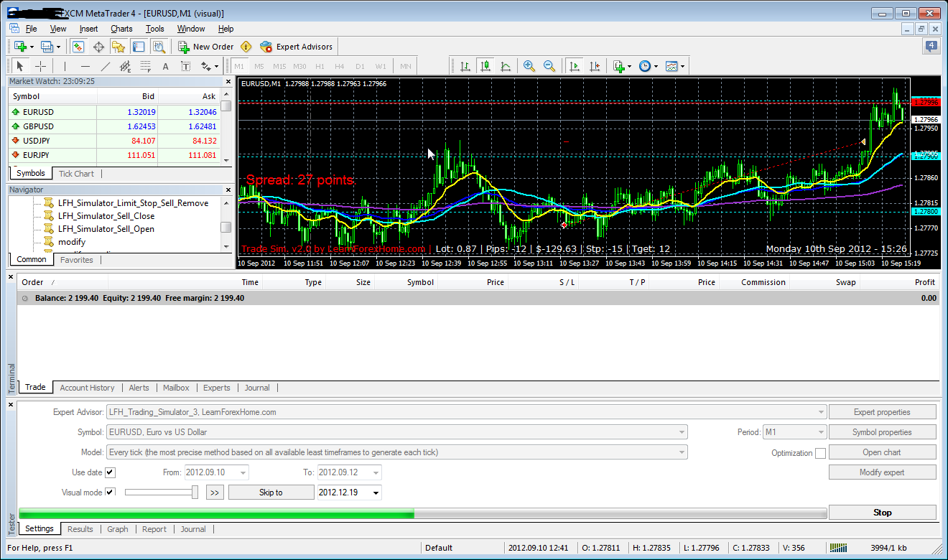Select the M1 timeframe button
Screen dimensions: 948x560
pos(239,67)
